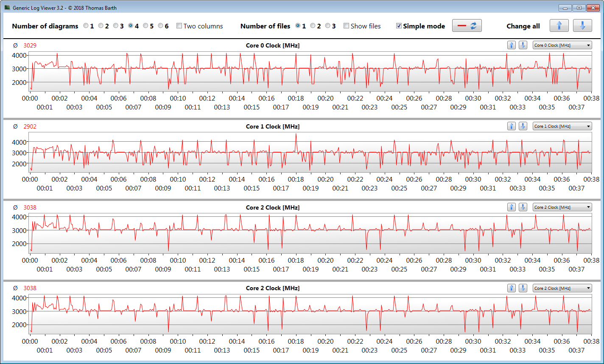Click down arrow for Core 1 Clock diagram
This screenshot has height=364, width=604.
pos(523,126)
